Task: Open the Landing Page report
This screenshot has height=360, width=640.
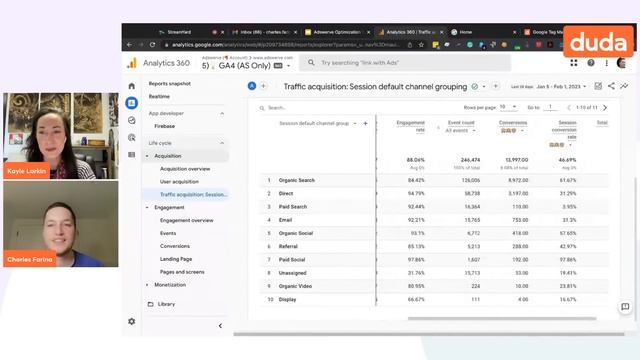Action: pyautogui.click(x=176, y=259)
